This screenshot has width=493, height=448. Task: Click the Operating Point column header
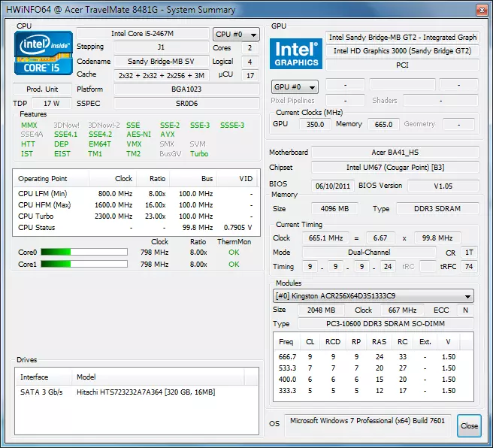(x=51, y=179)
